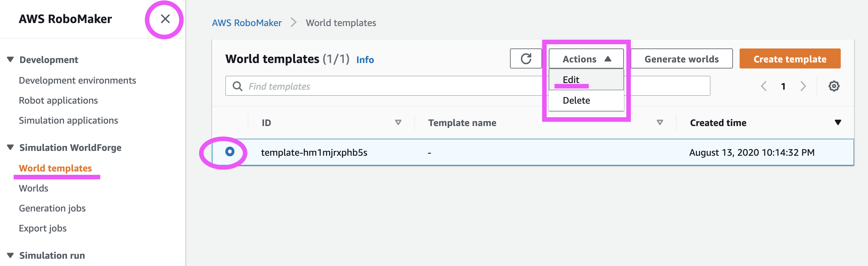Close the AWS RoboMaker navigation panel
Screen dimensions: 868x266
[x=165, y=19]
